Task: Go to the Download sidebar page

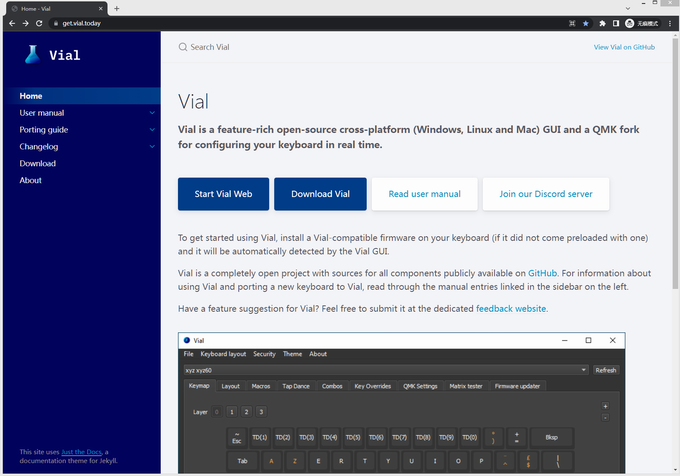Action: [x=38, y=164]
